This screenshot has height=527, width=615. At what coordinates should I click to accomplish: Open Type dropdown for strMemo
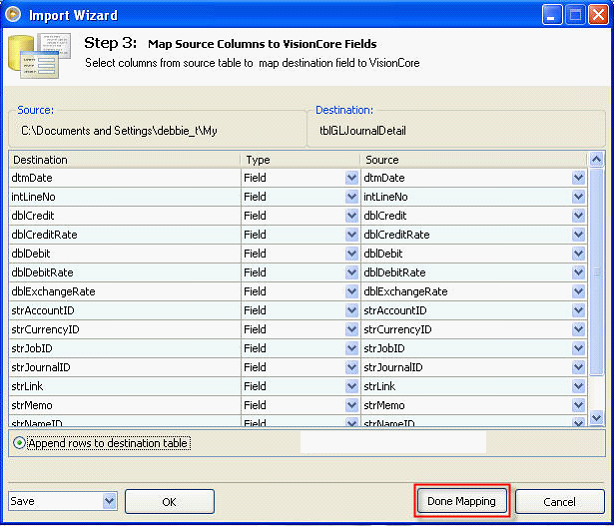coord(351,405)
